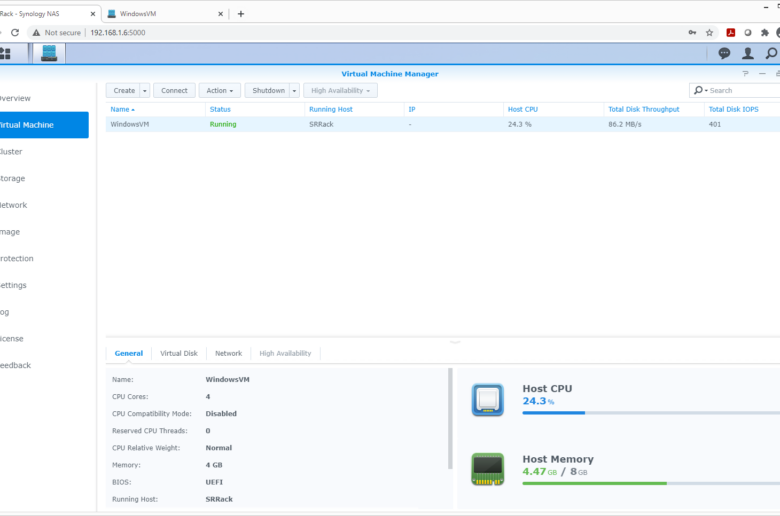This screenshot has height=516, width=780.
Task: Click the details panel vertical scrollbar
Action: 450,418
